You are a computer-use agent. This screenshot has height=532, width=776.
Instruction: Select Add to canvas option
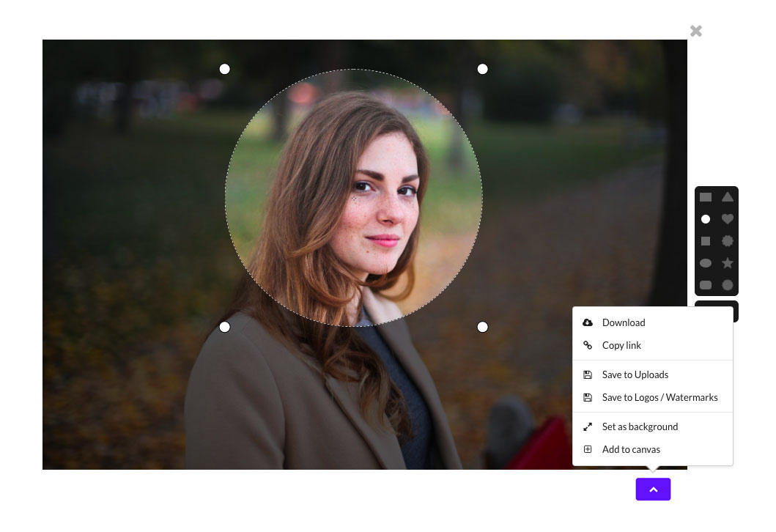click(x=631, y=449)
